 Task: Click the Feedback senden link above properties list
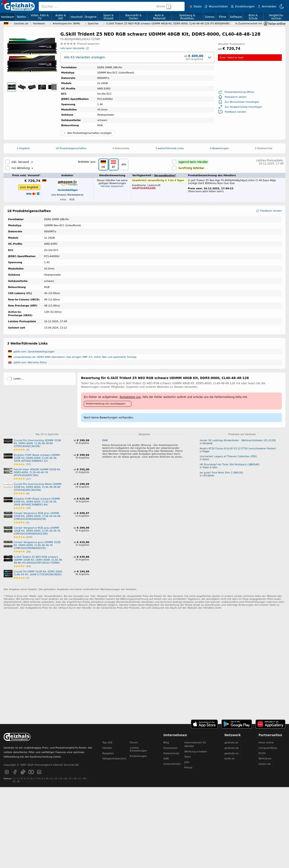coord(269,211)
